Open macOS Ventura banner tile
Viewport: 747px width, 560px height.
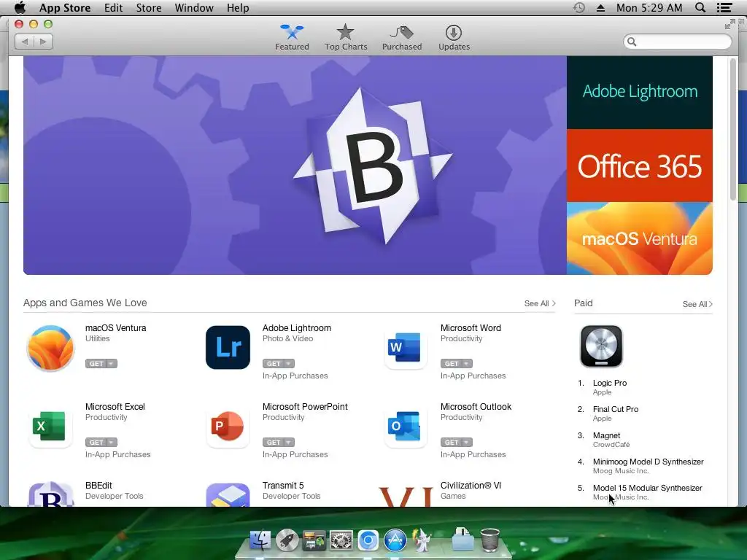click(639, 238)
